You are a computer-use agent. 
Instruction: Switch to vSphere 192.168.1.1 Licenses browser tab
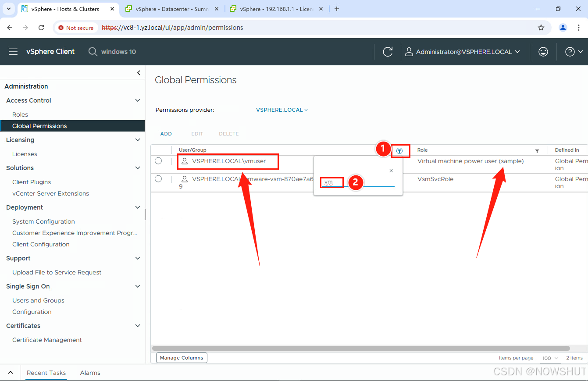276,9
